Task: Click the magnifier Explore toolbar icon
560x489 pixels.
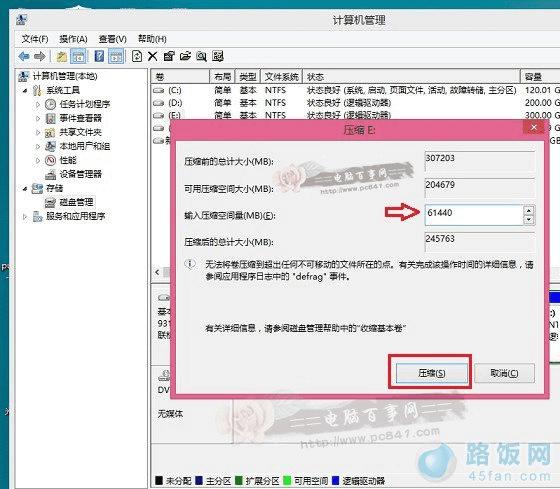Action: point(201,56)
